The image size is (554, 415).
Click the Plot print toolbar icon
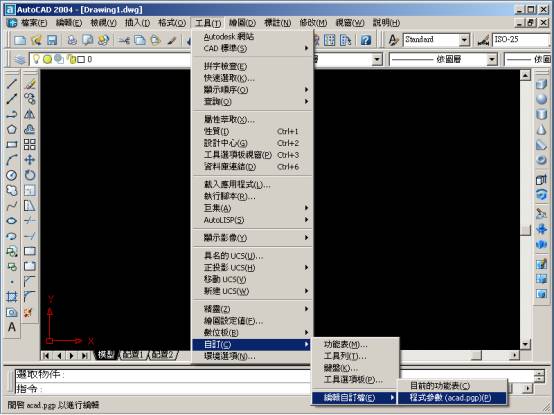[x=72, y=40]
